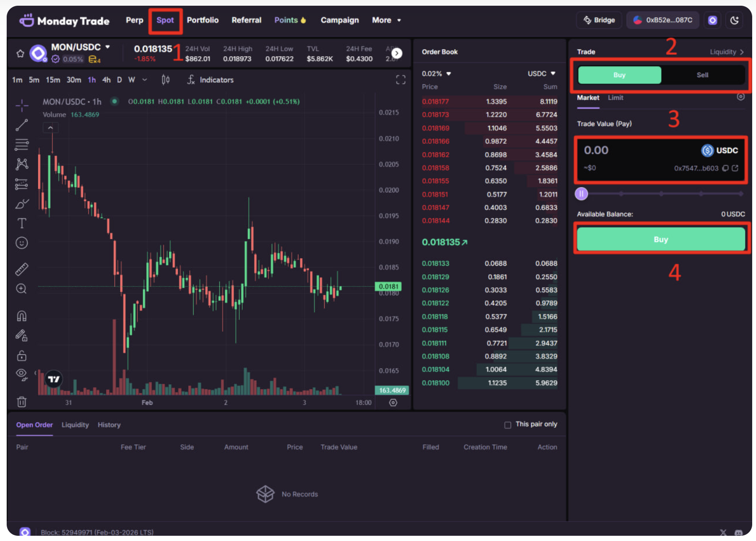Collapse the chart legend chevron
The width and height of the screenshot is (756, 541).
pyautogui.click(x=51, y=128)
